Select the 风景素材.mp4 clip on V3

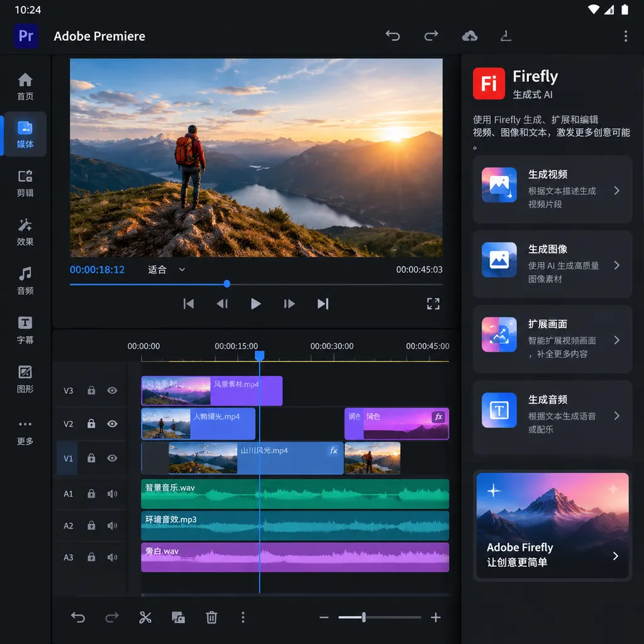tap(211, 391)
